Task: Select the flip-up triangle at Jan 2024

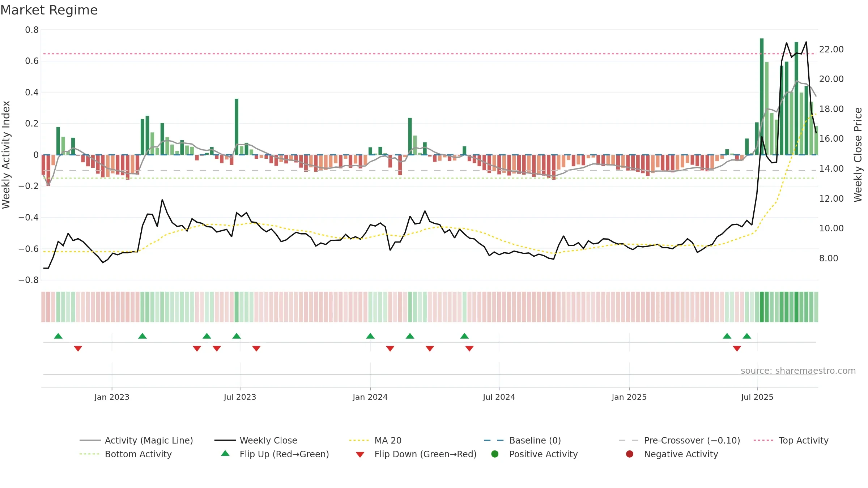Action: tap(370, 336)
